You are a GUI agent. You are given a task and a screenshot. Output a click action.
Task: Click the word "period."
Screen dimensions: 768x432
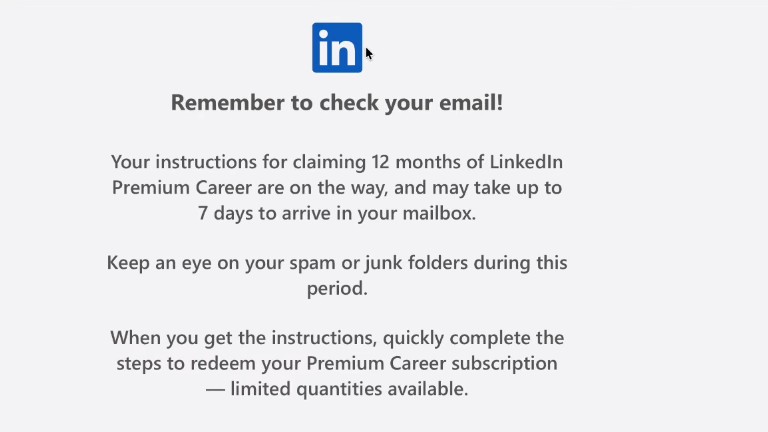pyautogui.click(x=337, y=288)
